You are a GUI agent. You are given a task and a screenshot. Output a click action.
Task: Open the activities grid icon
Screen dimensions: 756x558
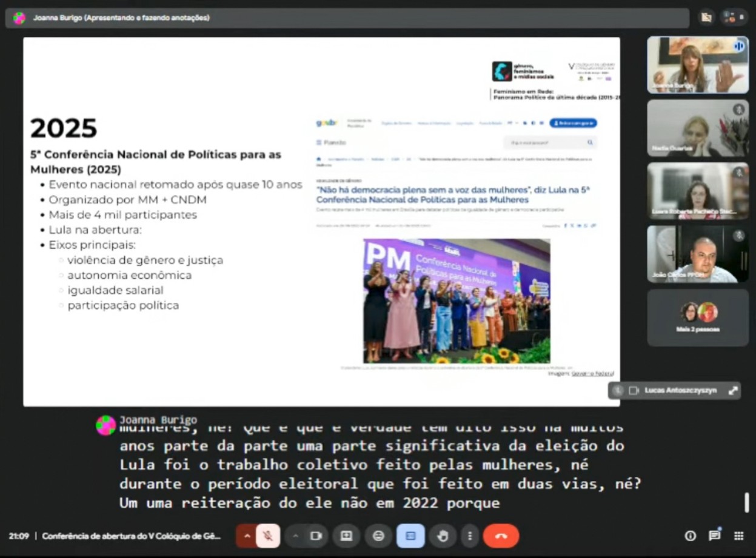(738, 536)
